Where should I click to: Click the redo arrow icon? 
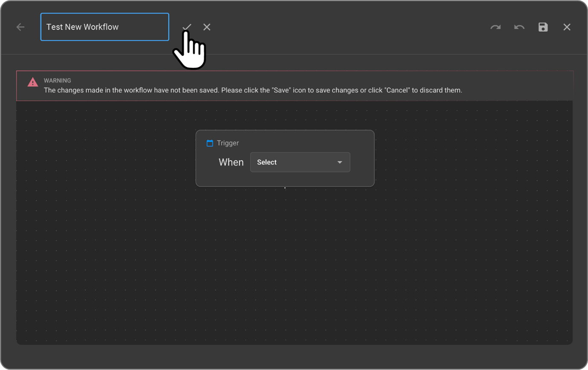495,27
